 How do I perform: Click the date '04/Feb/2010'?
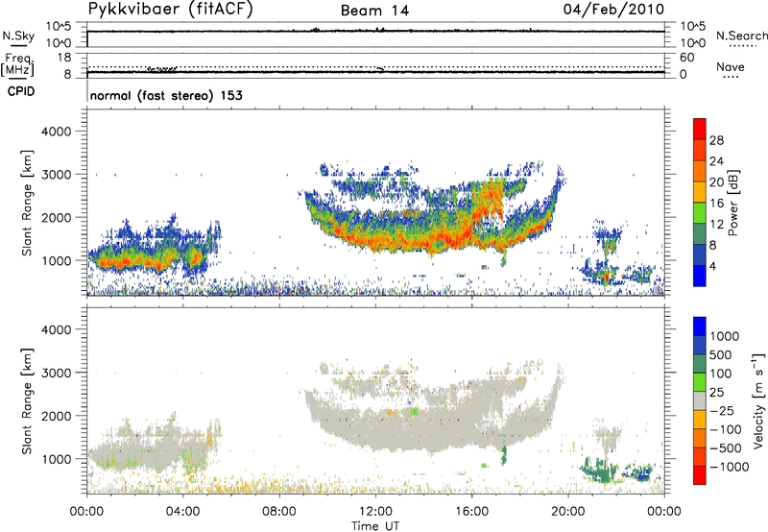[x=613, y=10]
